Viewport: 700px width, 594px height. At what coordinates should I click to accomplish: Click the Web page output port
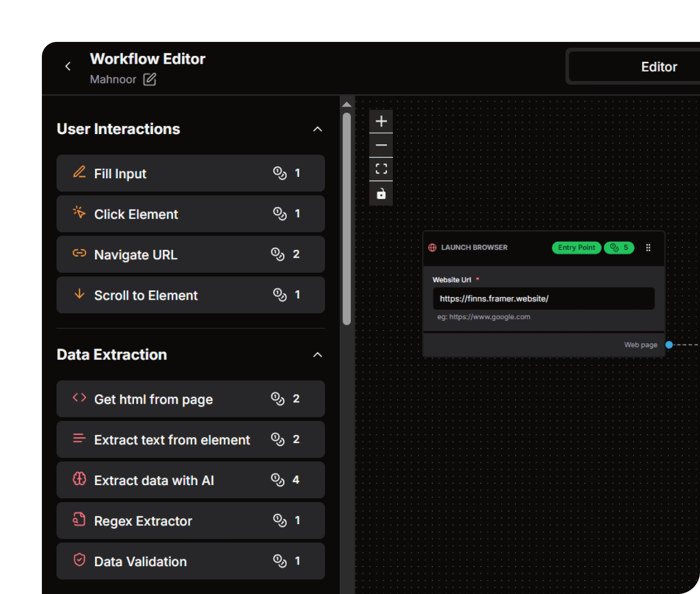point(669,344)
